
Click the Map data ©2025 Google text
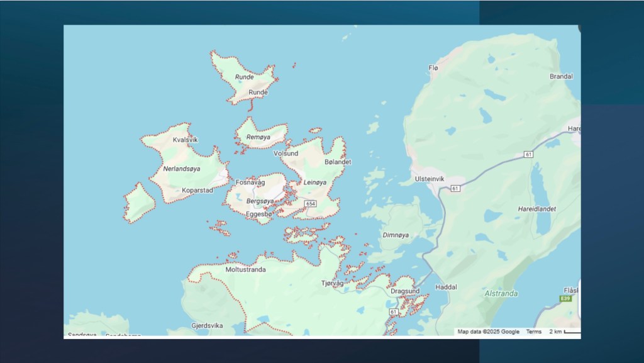488,332
